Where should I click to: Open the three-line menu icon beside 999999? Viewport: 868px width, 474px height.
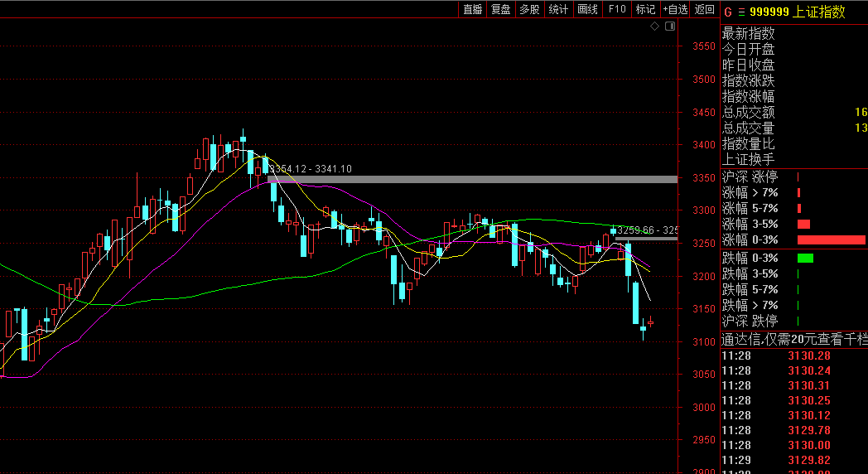click(742, 12)
